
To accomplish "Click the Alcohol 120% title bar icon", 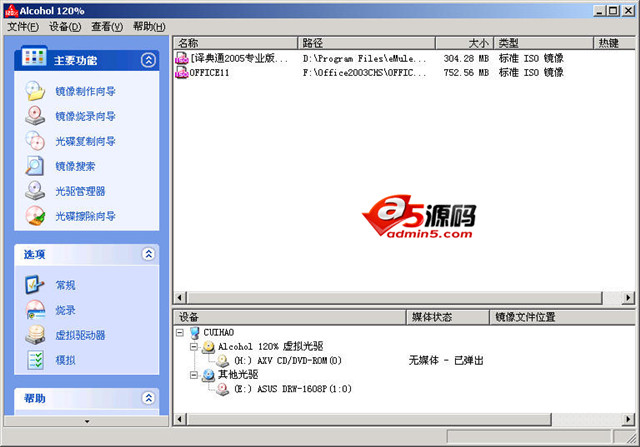I will pyautogui.click(x=11, y=11).
